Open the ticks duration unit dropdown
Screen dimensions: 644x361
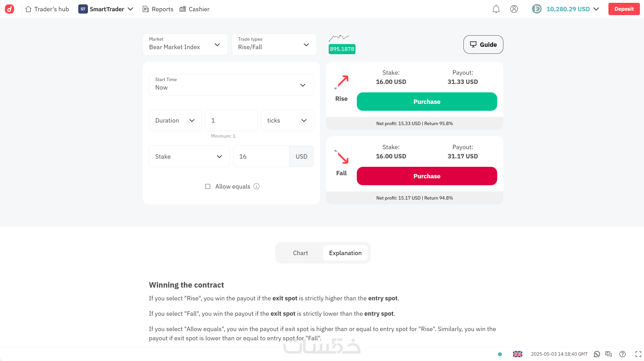point(287,120)
